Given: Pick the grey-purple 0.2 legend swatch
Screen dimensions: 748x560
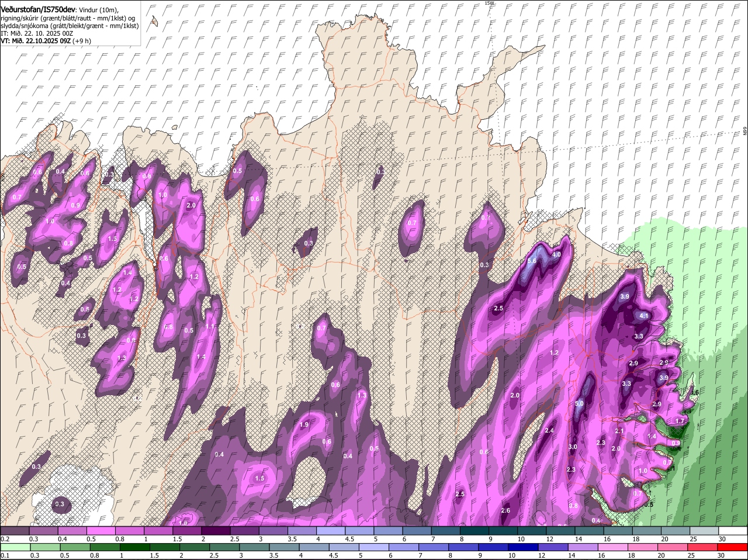Looking at the screenshot, I should [x=15, y=530].
